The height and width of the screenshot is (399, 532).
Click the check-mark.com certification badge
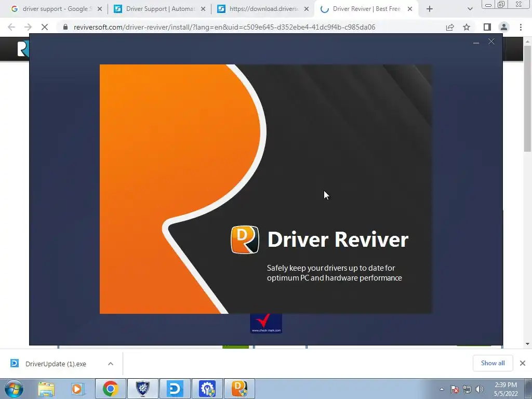[x=266, y=323]
